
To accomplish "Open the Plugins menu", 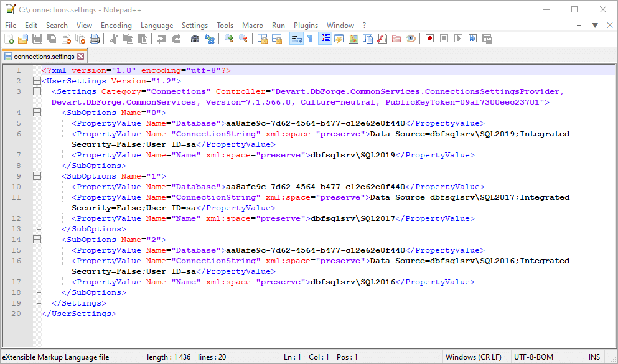I will [x=306, y=26].
